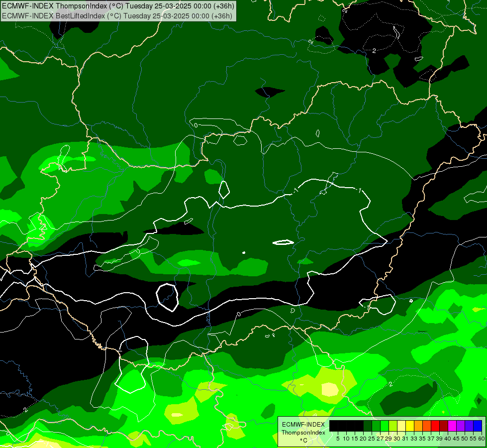Screen dimensions: 487x448
Task: Click the legend tick value "30"
Action: click(397, 439)
